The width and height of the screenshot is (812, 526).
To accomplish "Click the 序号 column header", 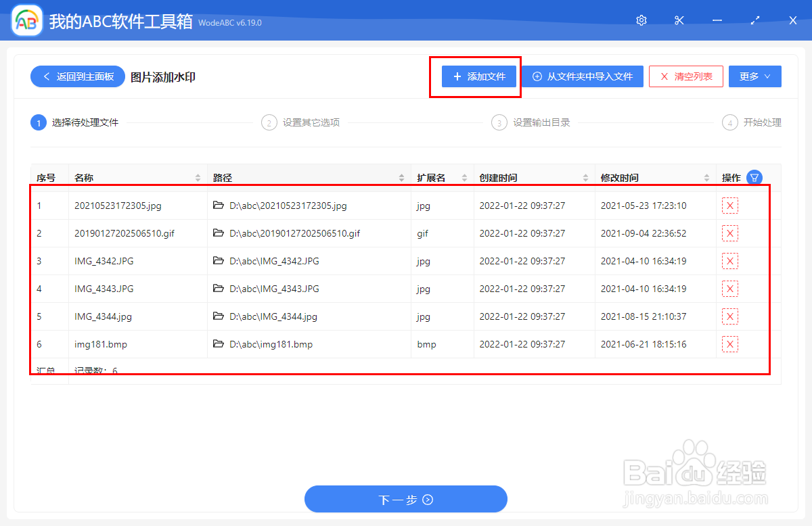I will tap(46, 178).
